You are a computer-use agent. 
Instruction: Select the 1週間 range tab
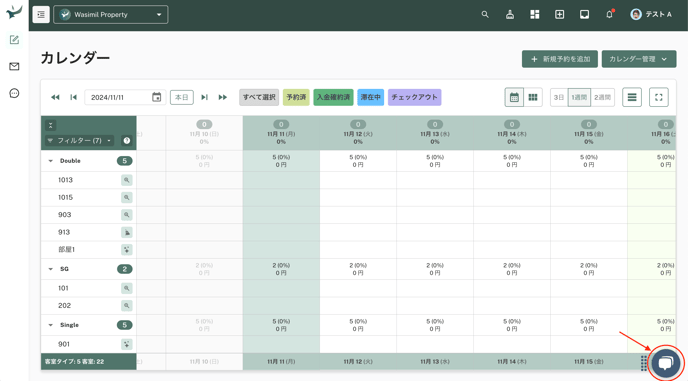tap(579, 97)
